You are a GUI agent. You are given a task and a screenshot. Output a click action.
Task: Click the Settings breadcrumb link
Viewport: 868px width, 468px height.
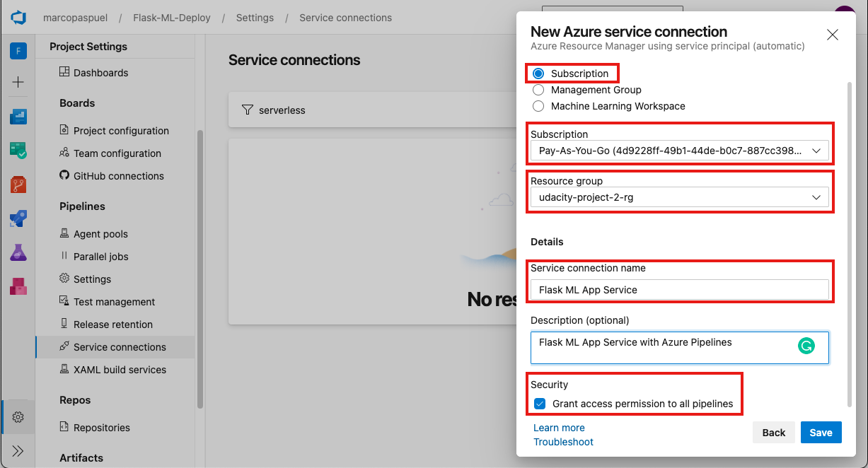point(255,18)
